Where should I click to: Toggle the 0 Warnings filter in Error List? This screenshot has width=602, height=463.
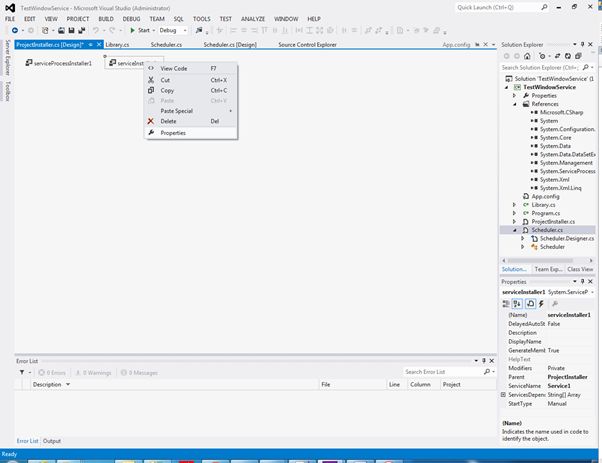click(x=93, y=372)
